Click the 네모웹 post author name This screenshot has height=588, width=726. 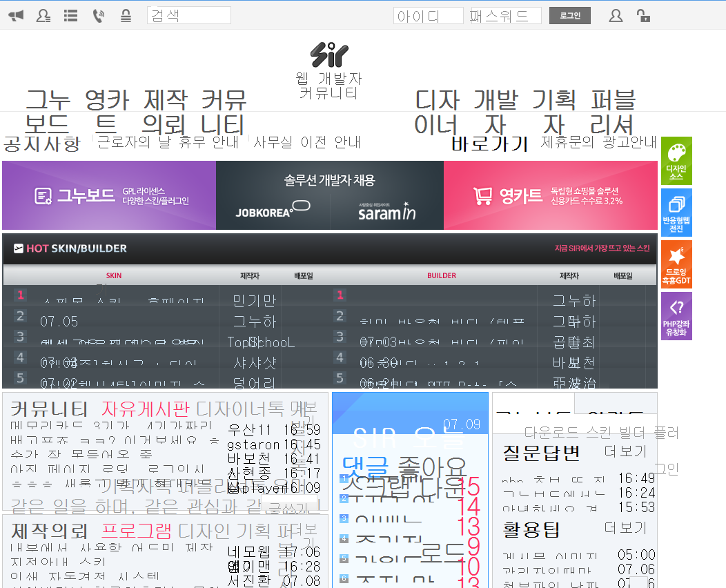tap(248, 552)
